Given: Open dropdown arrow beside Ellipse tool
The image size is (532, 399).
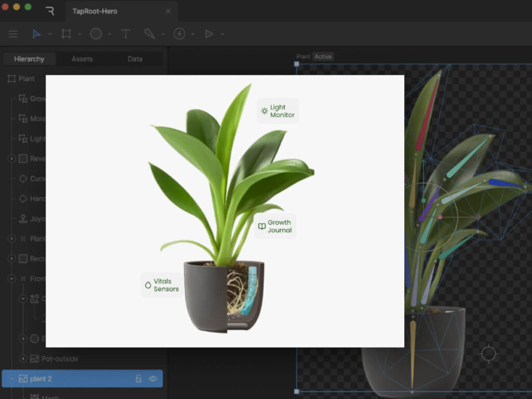Looking at the screenshot, I should [x=110, y=34].
